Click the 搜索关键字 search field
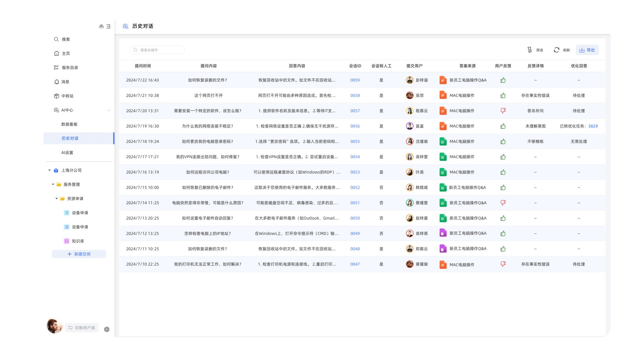The height and width of the screenshot is (362, 644). (157, 50)
